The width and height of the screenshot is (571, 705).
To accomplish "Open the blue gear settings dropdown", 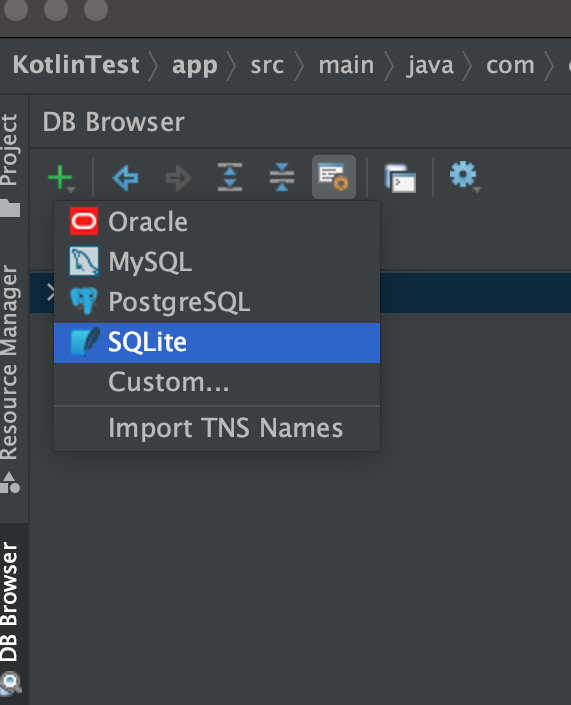I will click(x=465, y=176).
